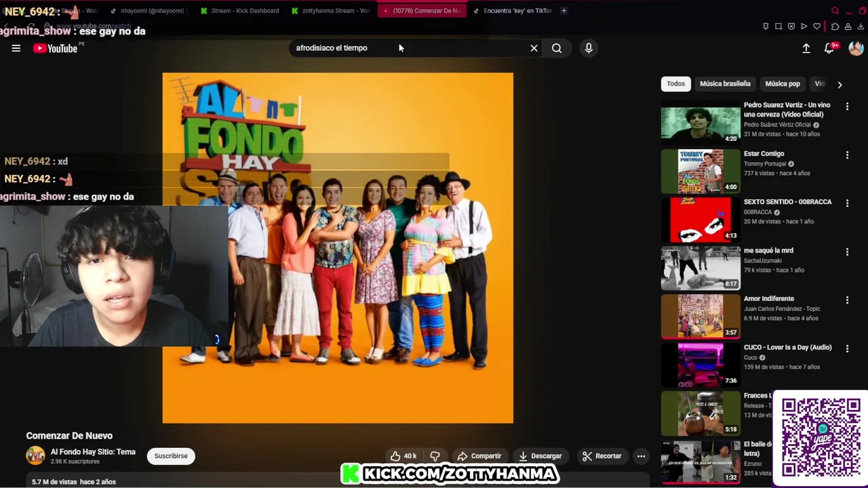Clip the video via Recortar
Image resolution: width=868 pixels, height=488 pixels.
(x=601, y=456)
